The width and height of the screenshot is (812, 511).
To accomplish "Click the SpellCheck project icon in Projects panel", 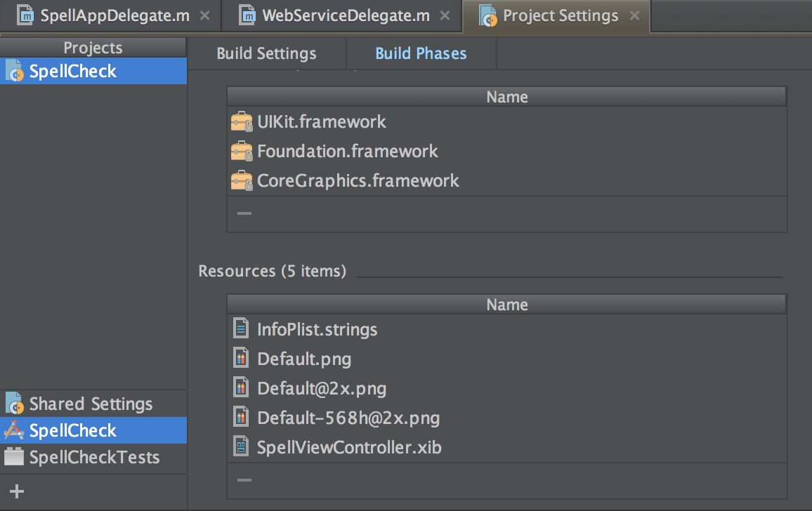I will tap(15, 70).
